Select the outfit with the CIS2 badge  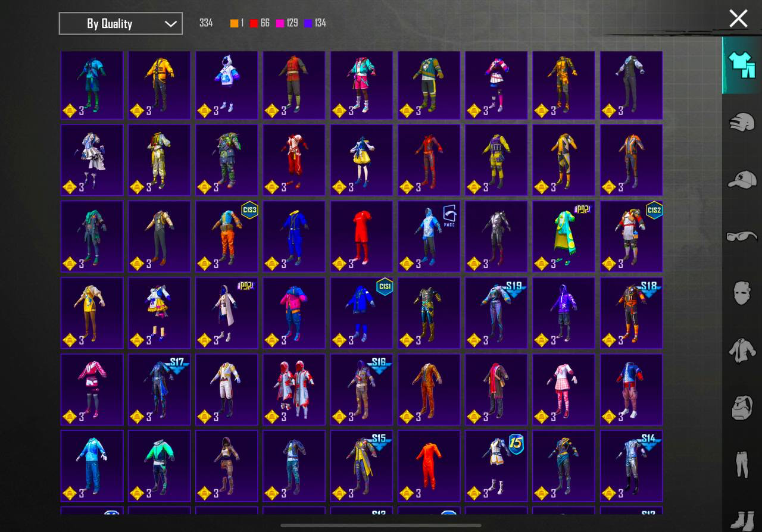coord(631,236)
